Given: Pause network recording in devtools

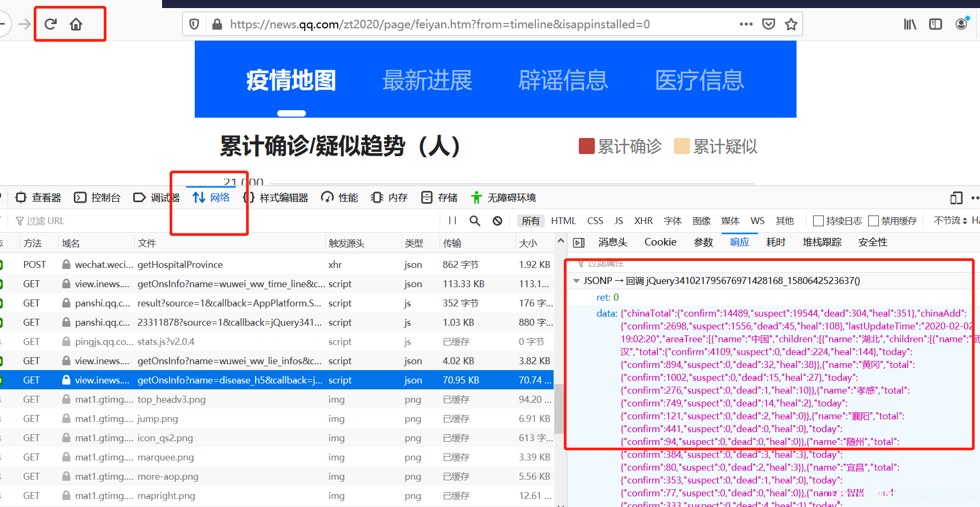Looking at the screenshot, I should click(x=453, y=221).
